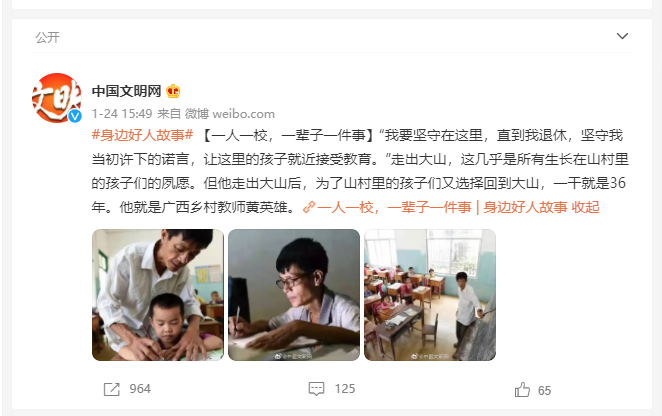Click the orange link chain icon
The image size is (662, 416).
309,207
